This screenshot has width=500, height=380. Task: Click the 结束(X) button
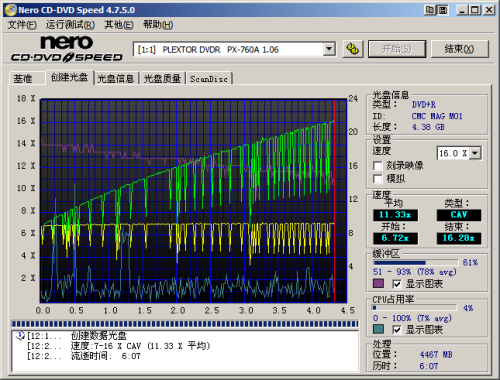coord(460,49)
